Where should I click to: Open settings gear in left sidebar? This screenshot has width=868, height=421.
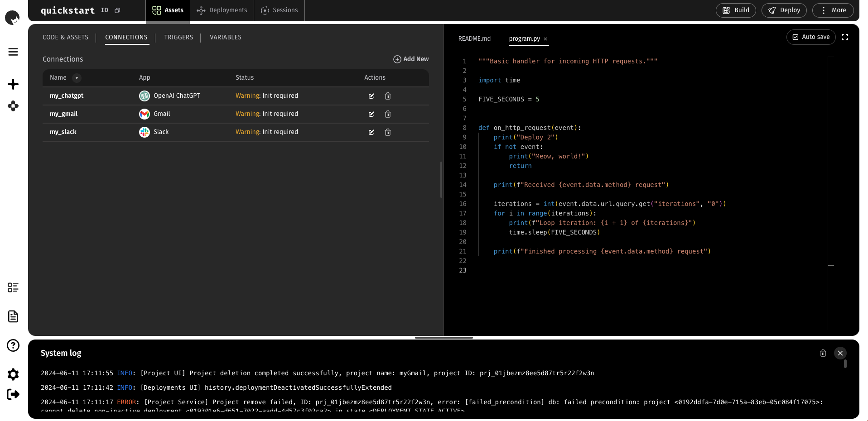pyautogui.click(x=13, y=374)
